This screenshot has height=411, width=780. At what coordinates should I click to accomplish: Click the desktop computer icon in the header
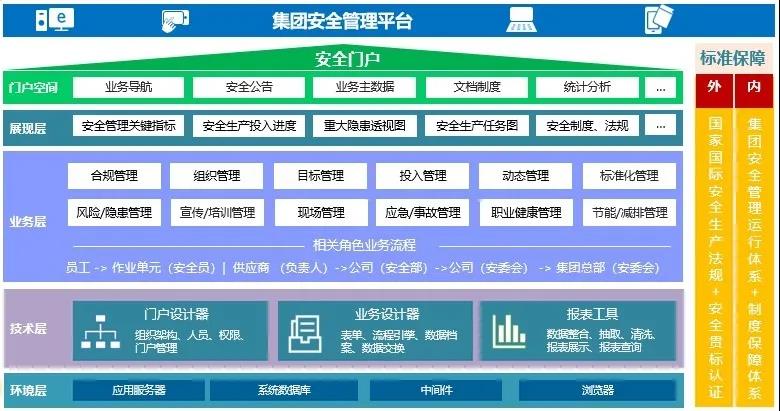(55, 20)
